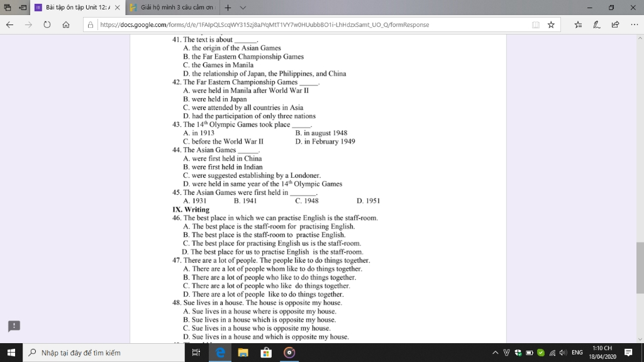The image size is (644, 362).
Task: Click answer 'B. the Far Eastern Championship Games'
Action: (243, 57)
